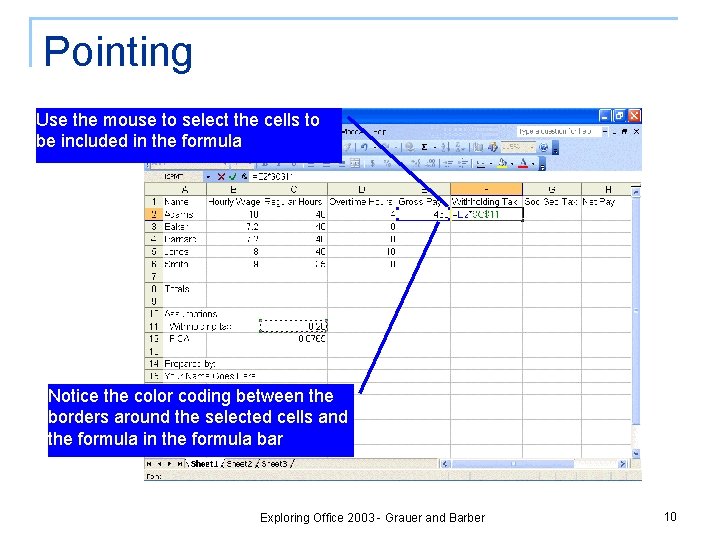
Task: Select row 11 header
Action: pos(153,326)
